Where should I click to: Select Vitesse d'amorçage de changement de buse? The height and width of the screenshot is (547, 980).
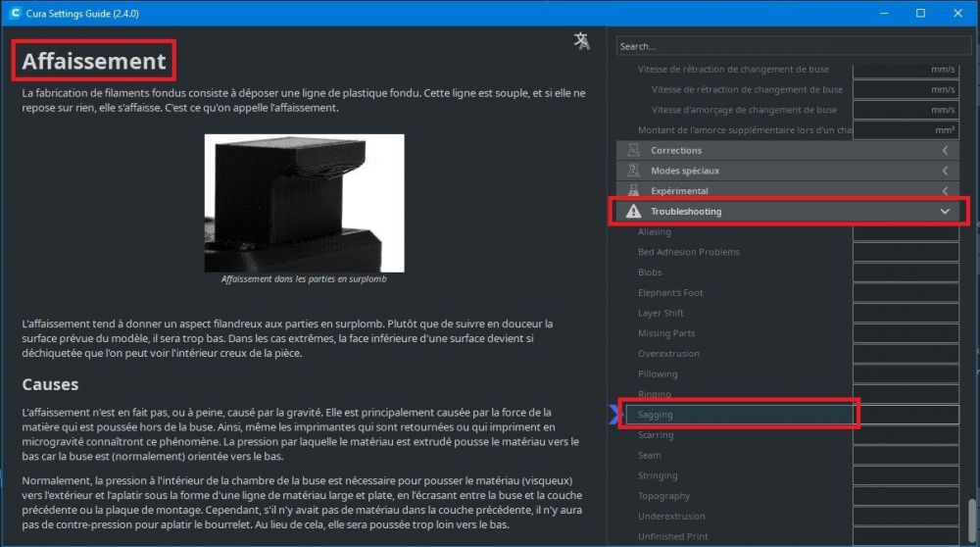(744, 110)
